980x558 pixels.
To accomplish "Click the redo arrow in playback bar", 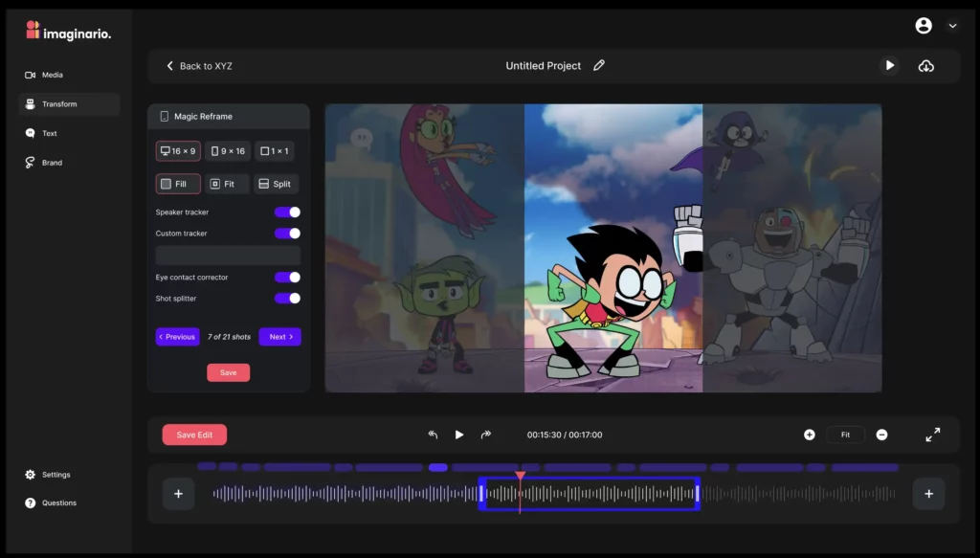I will [486, 435].
